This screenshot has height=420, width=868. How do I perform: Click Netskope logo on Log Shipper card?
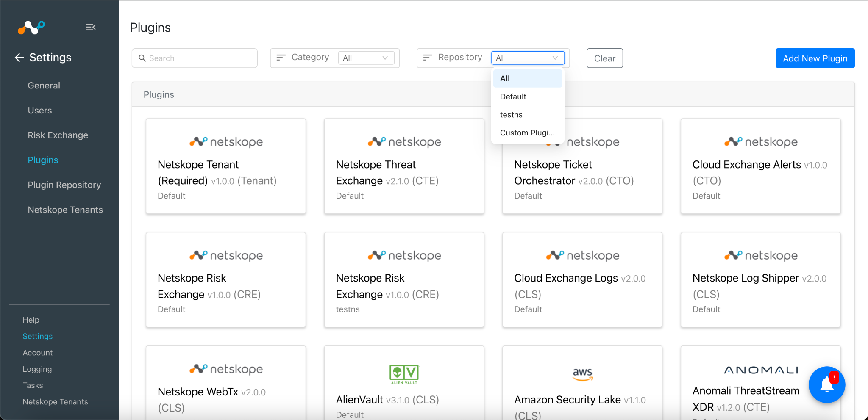click(761, 255)
